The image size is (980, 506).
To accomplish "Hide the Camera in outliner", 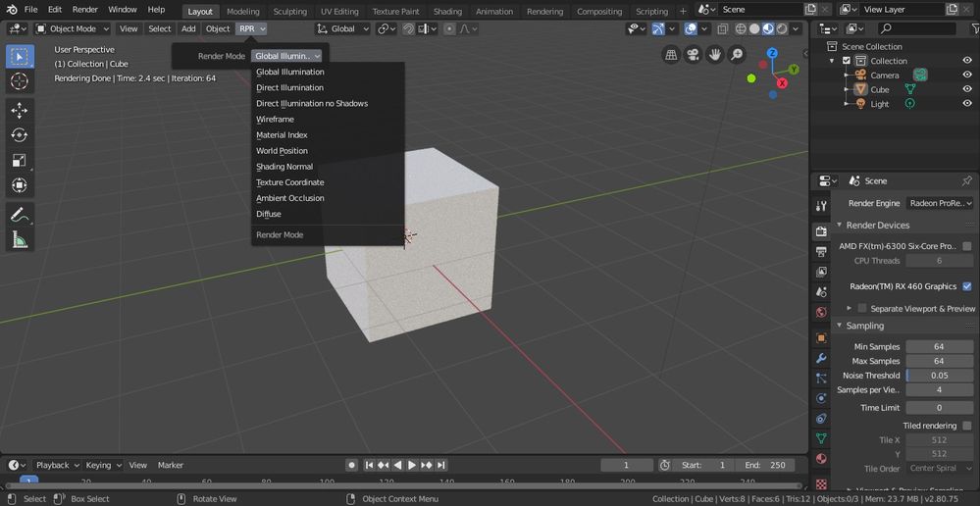I will (x=967, y=75).
